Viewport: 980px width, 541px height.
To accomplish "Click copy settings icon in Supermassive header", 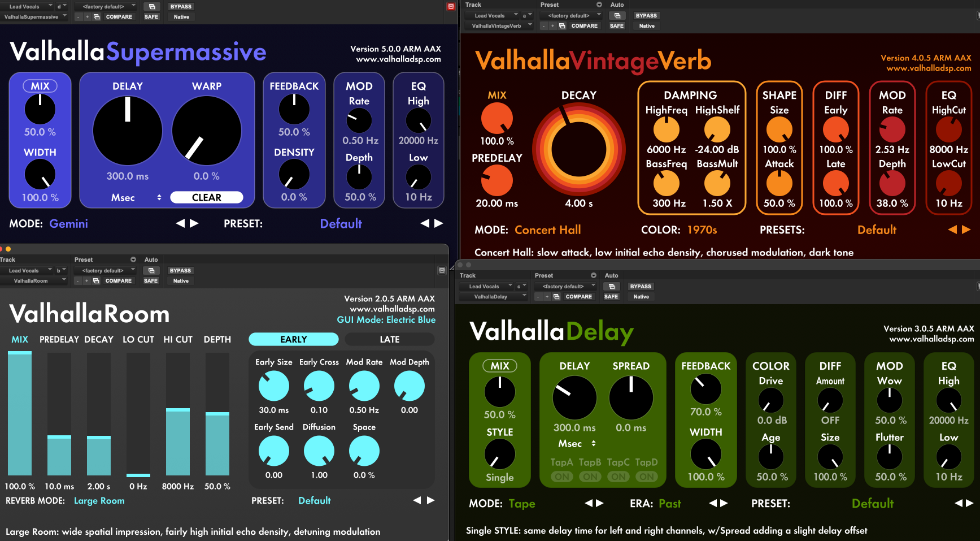I will (x=97, y=17).
